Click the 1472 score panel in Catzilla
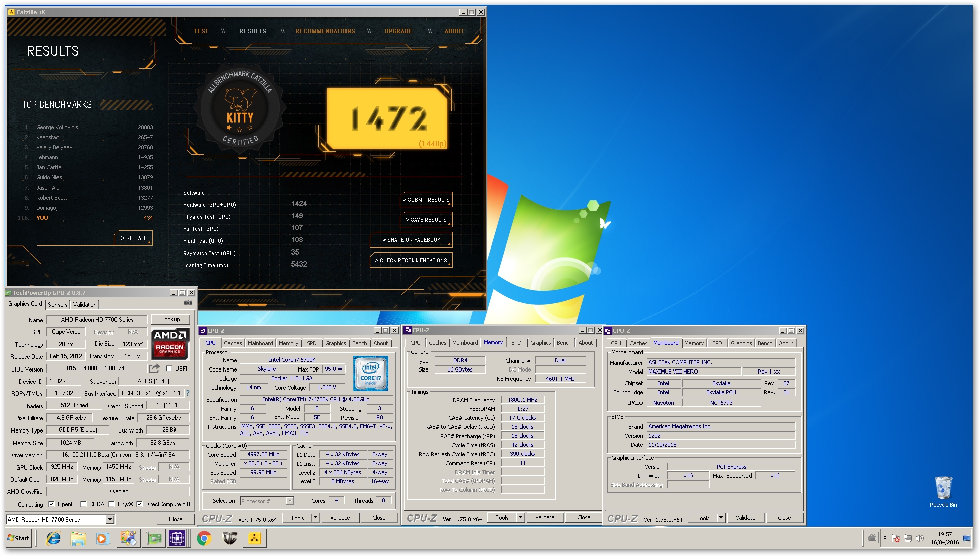The image size is (980, 556). coord(387,118)
